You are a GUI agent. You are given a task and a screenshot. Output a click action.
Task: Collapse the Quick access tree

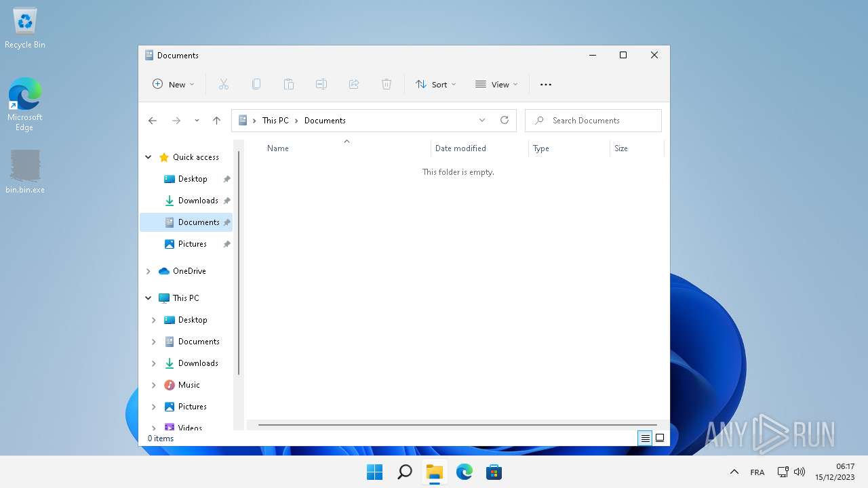click(149, 157)
